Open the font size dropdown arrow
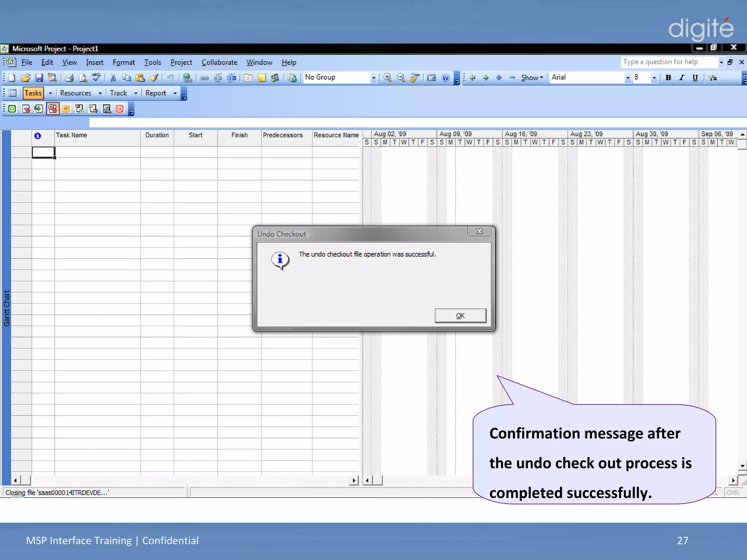This screenshot has height=560, width=747. tap(654, 78)
